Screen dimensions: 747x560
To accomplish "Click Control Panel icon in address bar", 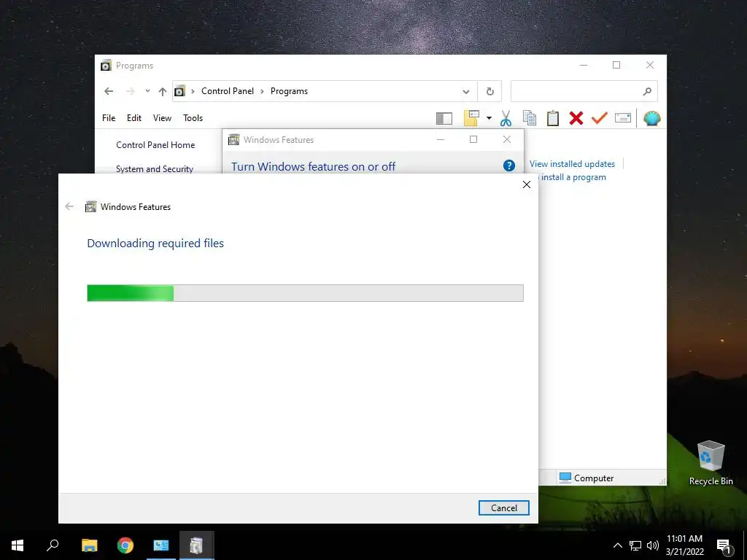I will point(179,91).
